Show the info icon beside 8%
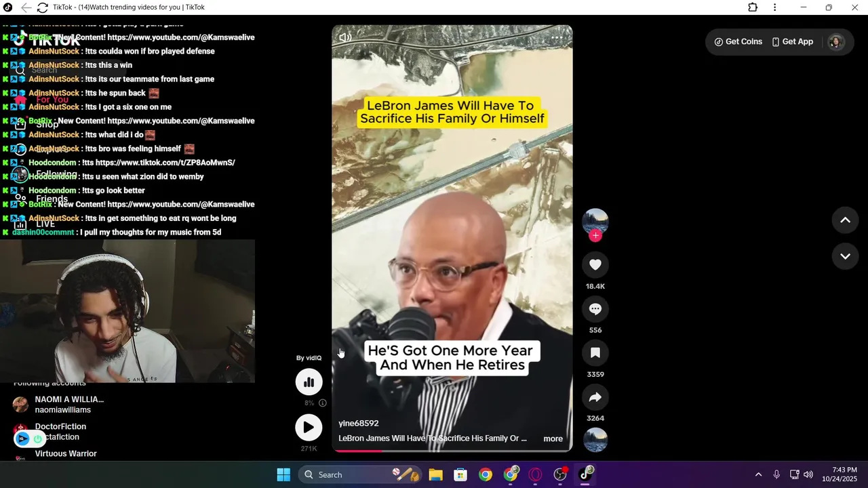The width and height of the screenshot is (868, 488). coord(323,403)
